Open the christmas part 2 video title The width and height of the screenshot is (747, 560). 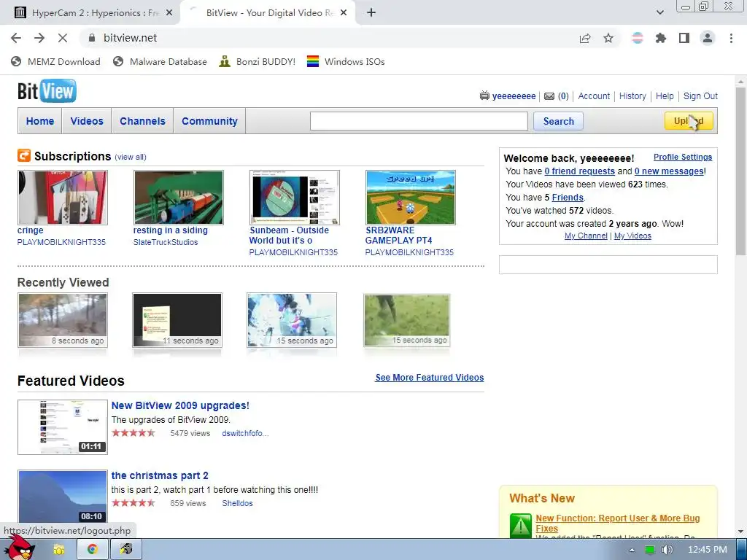[x=160, y=475]
